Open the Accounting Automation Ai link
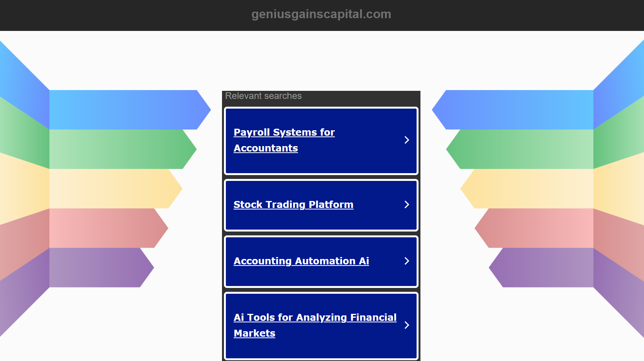Image resolution: width=644 pixels, height=361 pixels. [301, 261]
